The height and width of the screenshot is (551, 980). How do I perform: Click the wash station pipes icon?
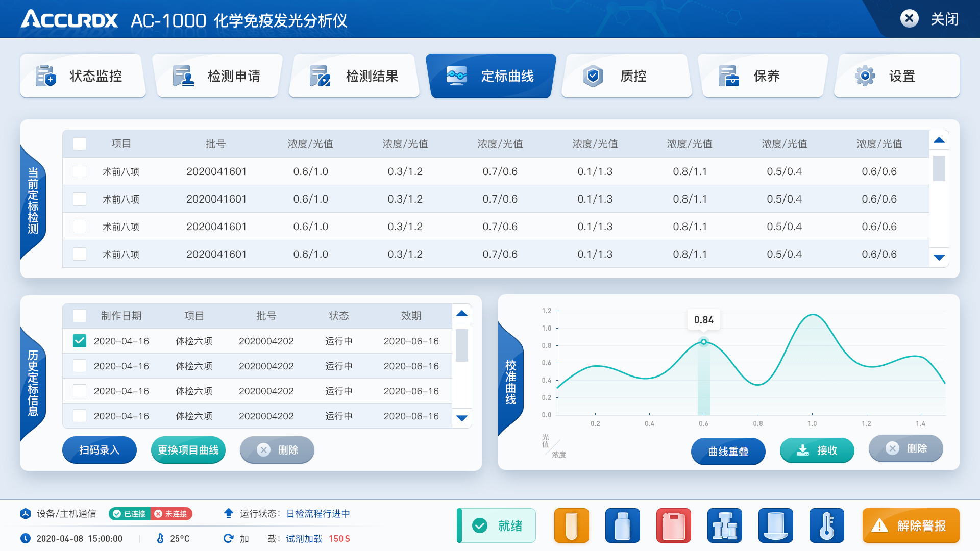tap(724, 525)
